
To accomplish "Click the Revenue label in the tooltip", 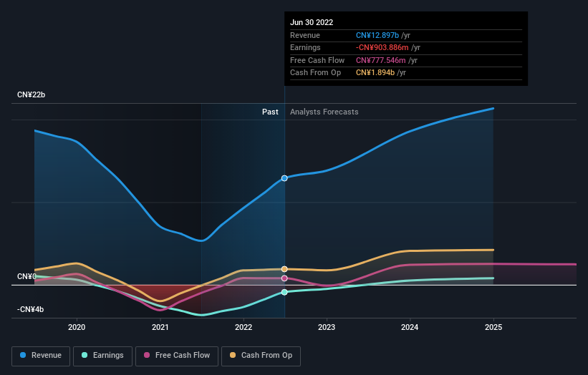I will (x=305, y=35).
